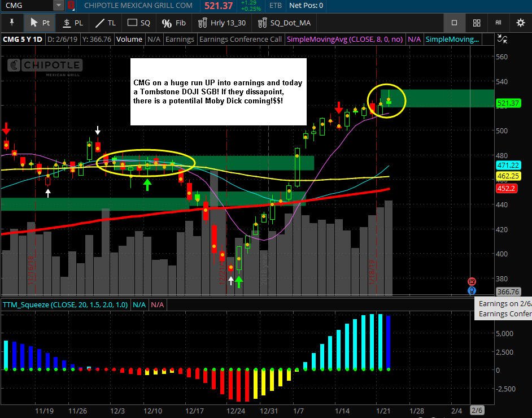This screenshot has width=532, height=418.
Task: Click the red N/A next to TTM_Squeeze
Action: [157, 304]
